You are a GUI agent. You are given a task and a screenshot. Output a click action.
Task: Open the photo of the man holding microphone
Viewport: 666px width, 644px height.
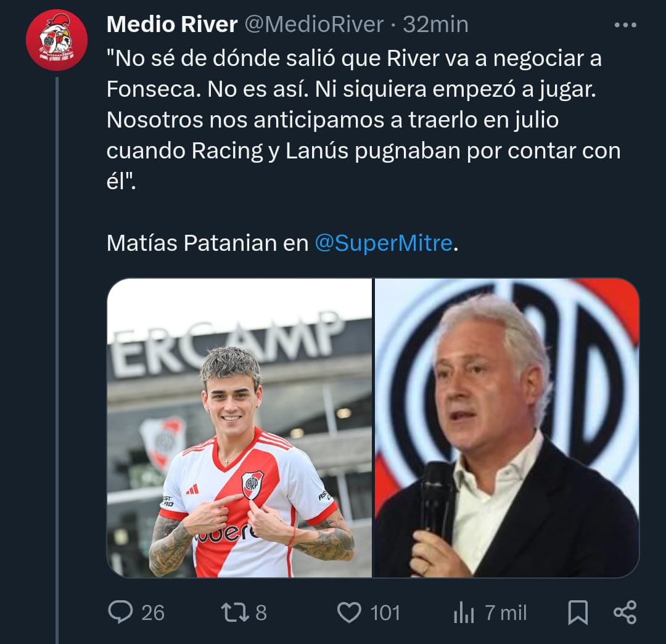507,428
